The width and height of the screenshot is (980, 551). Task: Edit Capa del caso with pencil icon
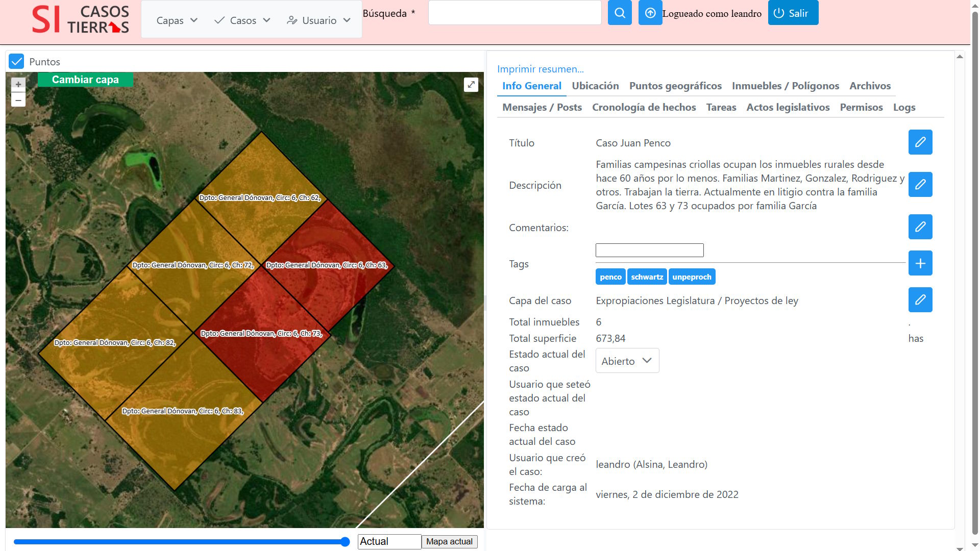pos(920,300)
